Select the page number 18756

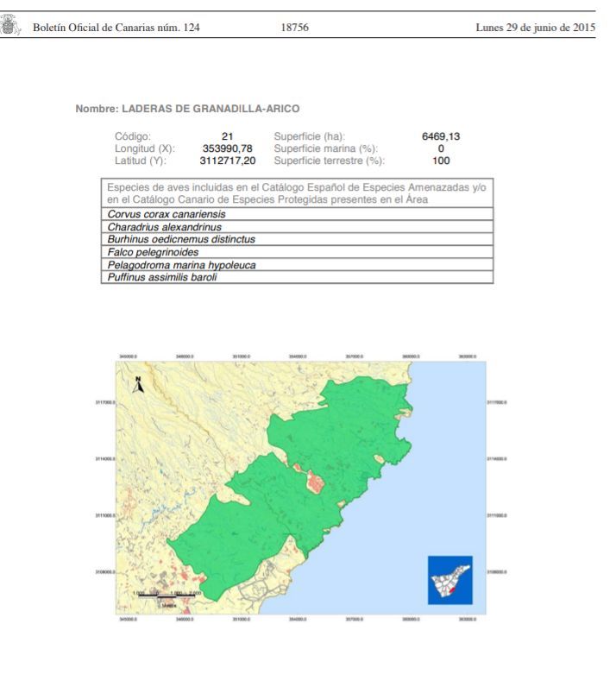coord(295,28)
